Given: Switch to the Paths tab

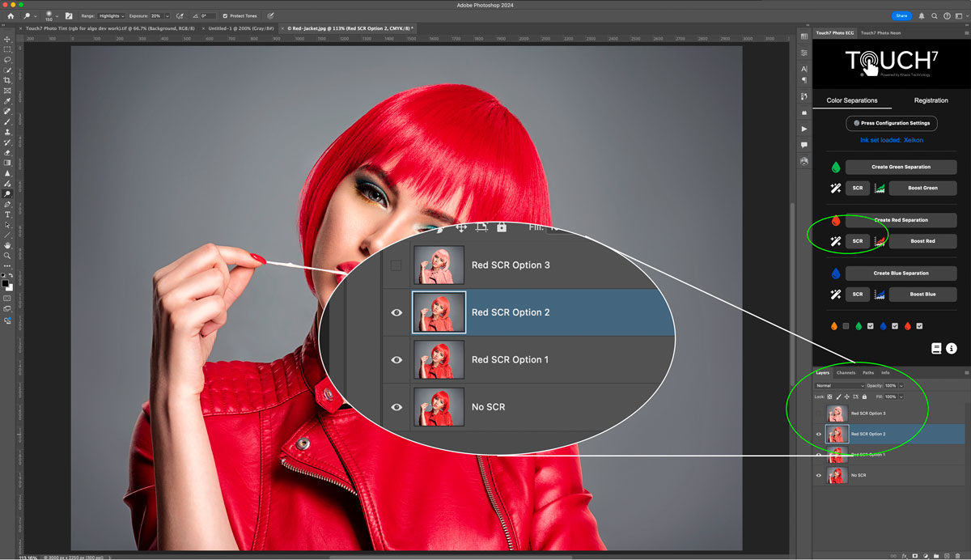Looking at the screenshot, I should tap(868, 373).
